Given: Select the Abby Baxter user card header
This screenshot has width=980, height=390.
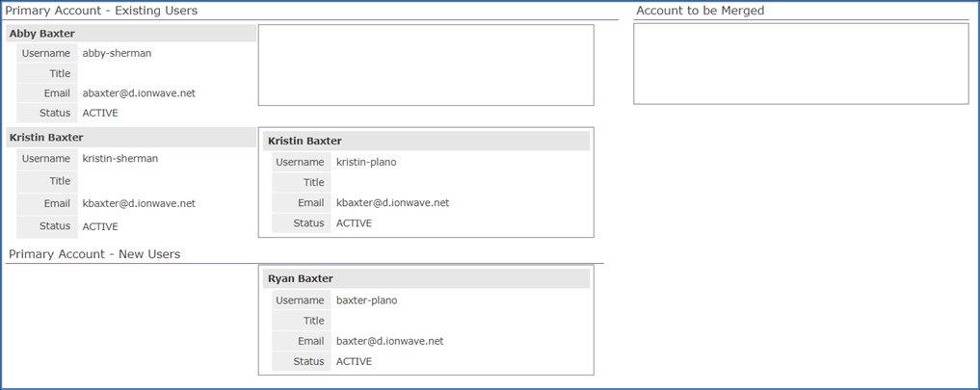Looking at the screenshot, I should (131, 34).
